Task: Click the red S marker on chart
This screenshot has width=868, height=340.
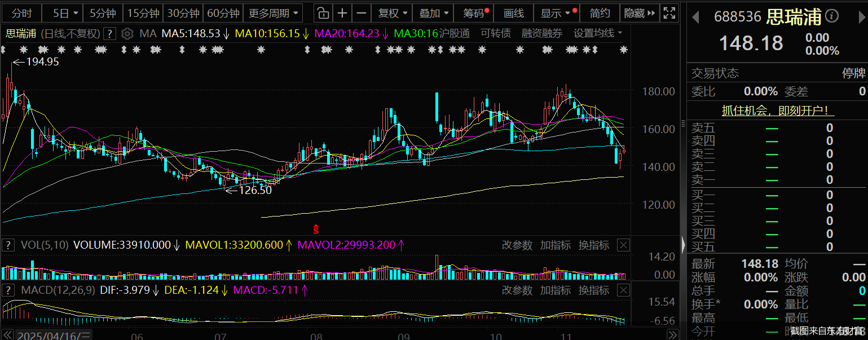Action: tap(316, 229)
